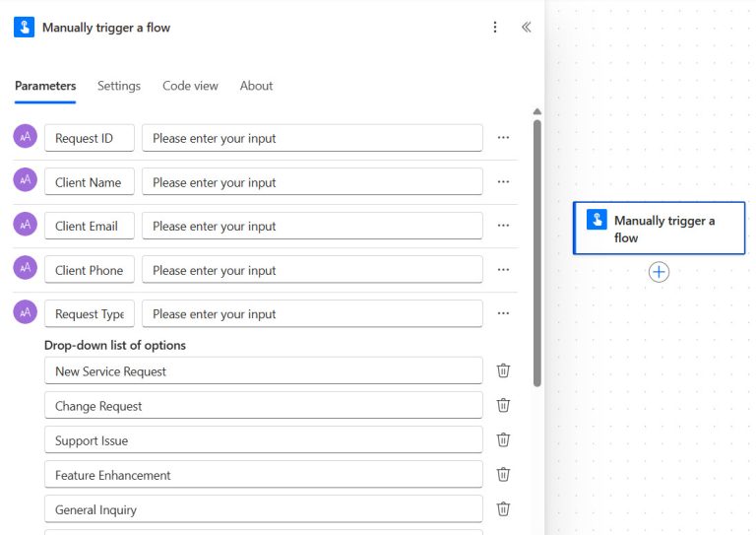
Task: Click the text-type icon beside Request ID
Action: [25, 137]
